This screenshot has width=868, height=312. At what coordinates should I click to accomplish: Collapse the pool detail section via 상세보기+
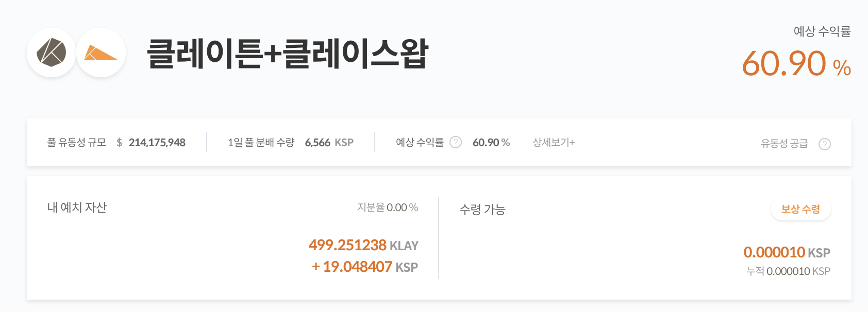point(554,142)
